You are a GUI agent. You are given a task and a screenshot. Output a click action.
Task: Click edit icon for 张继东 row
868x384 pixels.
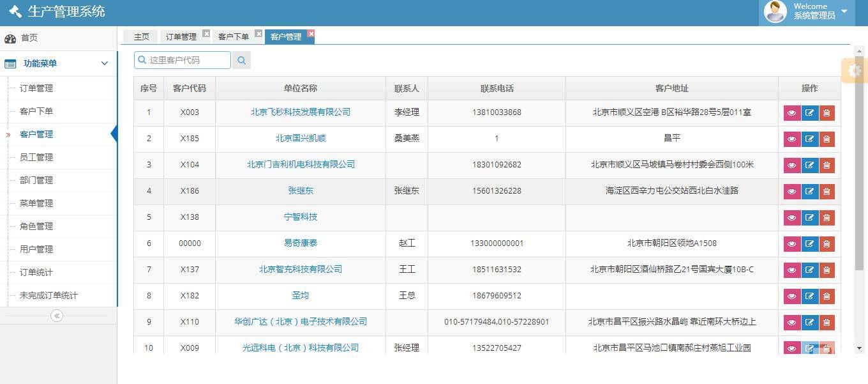click(809, 192)
